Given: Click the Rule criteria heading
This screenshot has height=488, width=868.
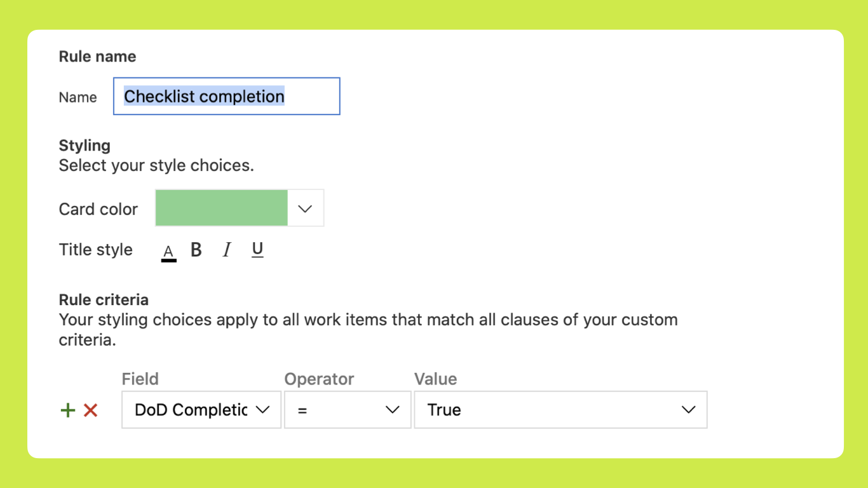Looking at the screenshot, I should pos(104,300).
